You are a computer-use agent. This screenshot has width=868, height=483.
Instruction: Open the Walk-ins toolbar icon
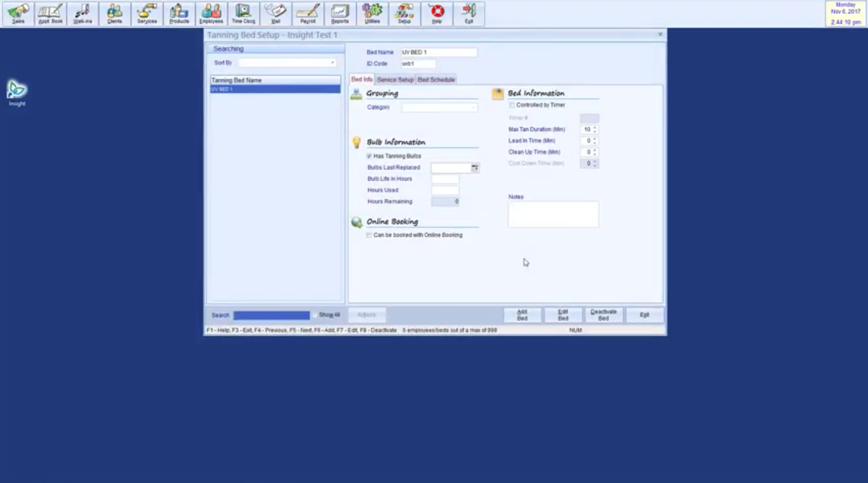pos(82,14)
